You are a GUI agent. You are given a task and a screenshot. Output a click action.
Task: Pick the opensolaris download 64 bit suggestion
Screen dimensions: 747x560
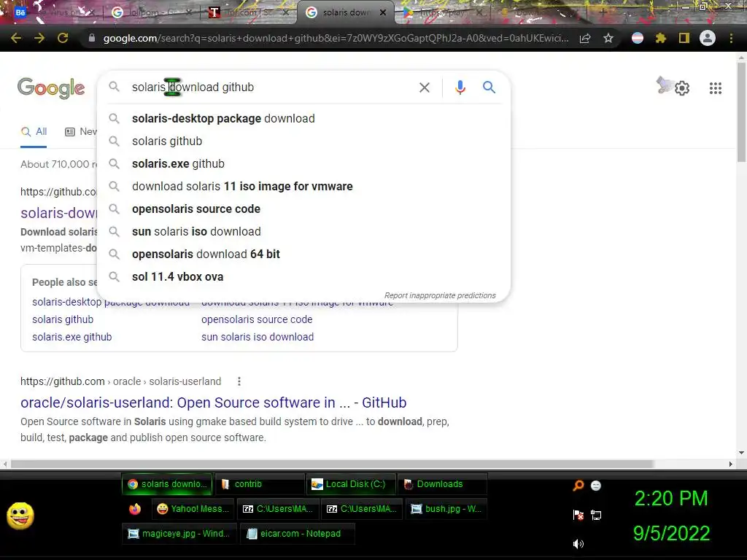[x=303, y=254]
